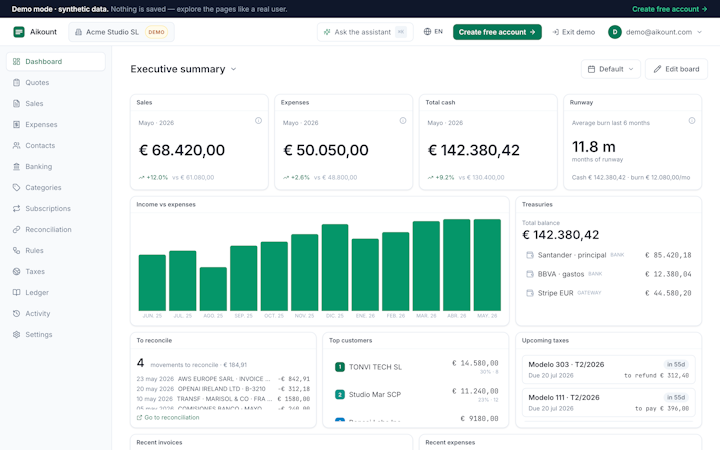Click Exit demo
The image size is (720, 450).
(x=574, y=32)
